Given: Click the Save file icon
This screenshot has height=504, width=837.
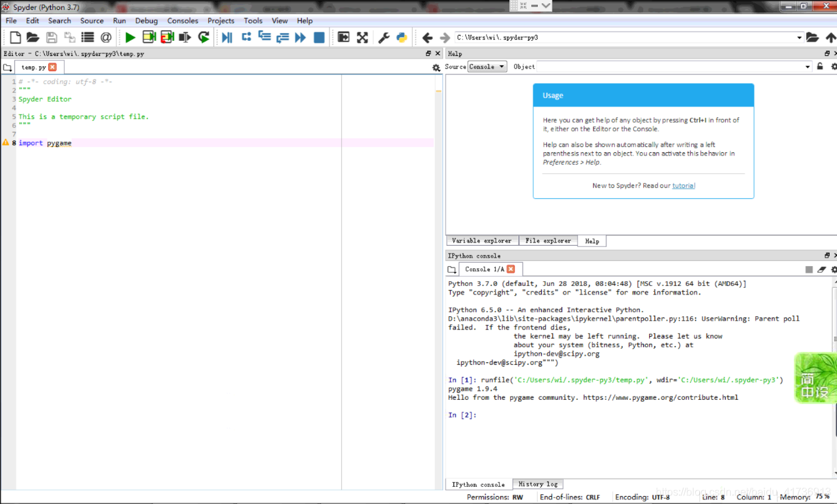Looking at the screenshot, I should (x=51, y=38).
